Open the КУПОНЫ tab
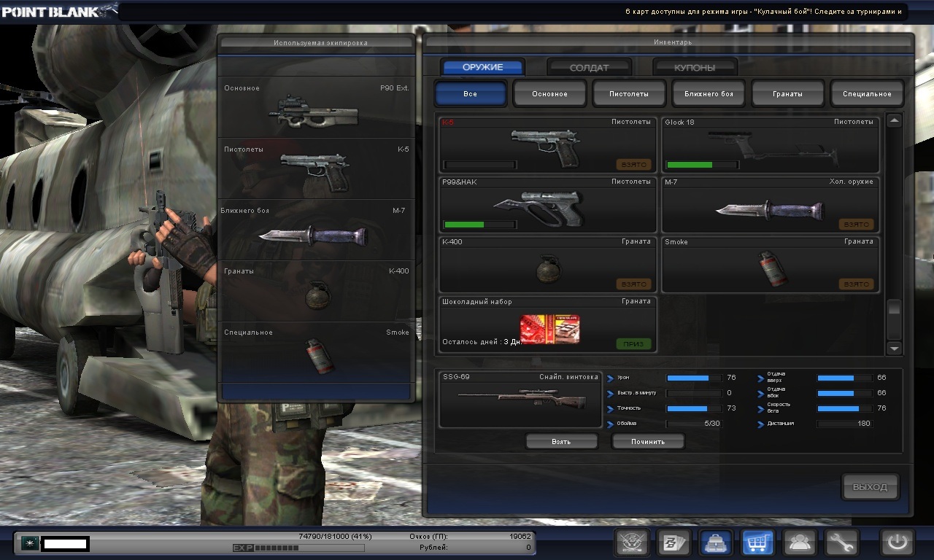Viewport: 934px width, 560px height. click(x=695, y=67)
